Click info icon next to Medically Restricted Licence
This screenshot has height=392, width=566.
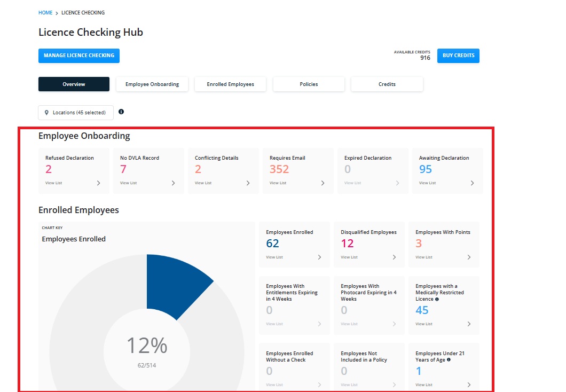[x=437, y=299]
